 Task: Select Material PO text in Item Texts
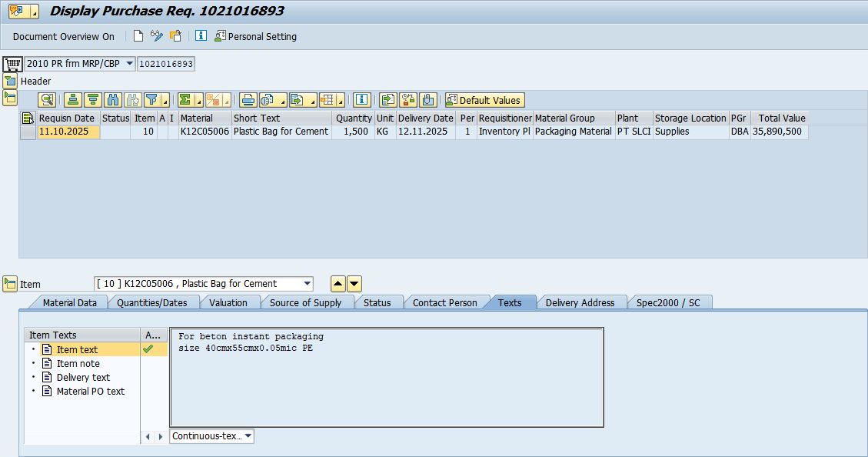90,392
